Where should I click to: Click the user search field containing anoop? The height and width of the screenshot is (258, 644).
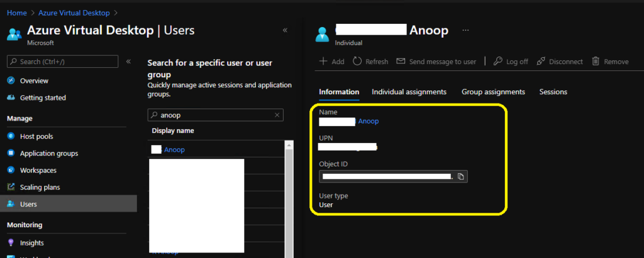[x=216, y=116]
